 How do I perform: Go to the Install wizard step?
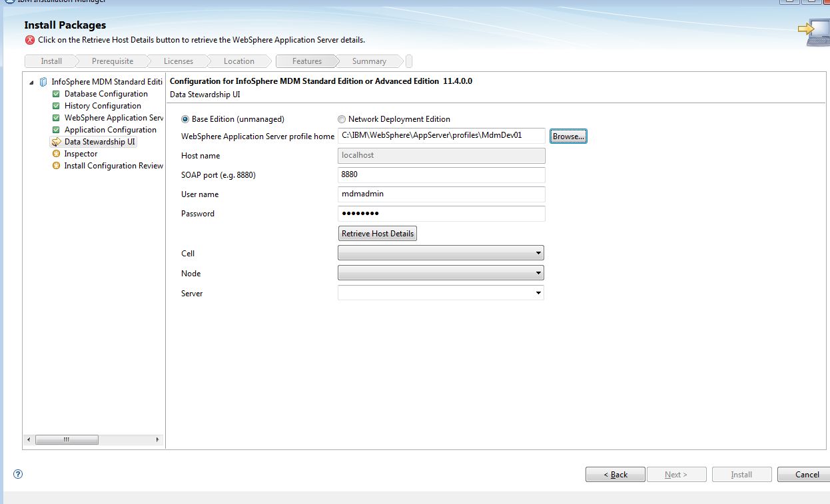pos(51,61)
